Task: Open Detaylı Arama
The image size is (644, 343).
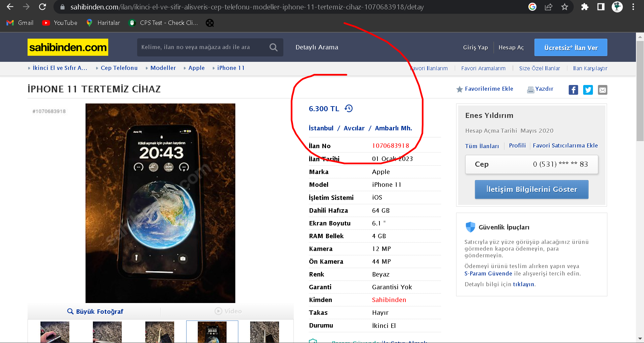Action: (317, 47)
